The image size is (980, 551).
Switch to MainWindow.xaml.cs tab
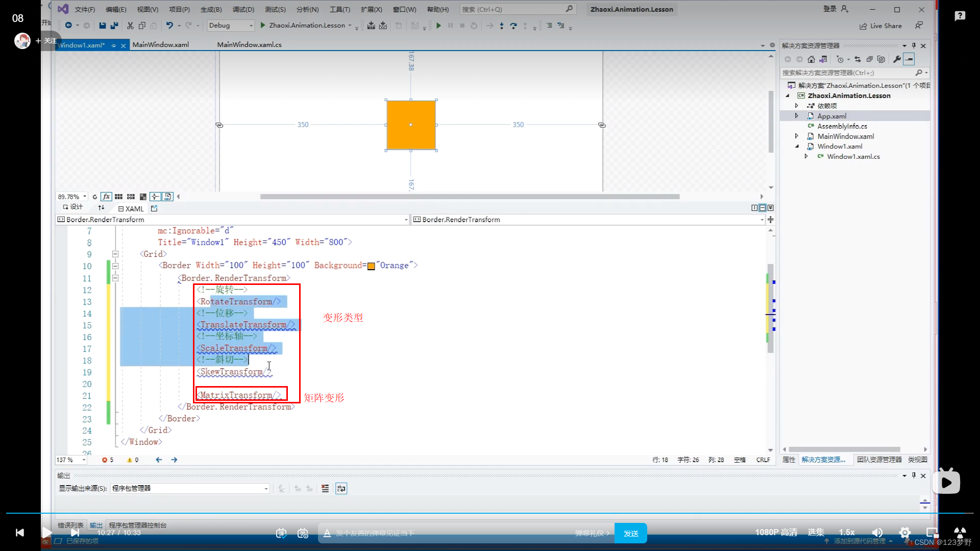tap(249, 45)
